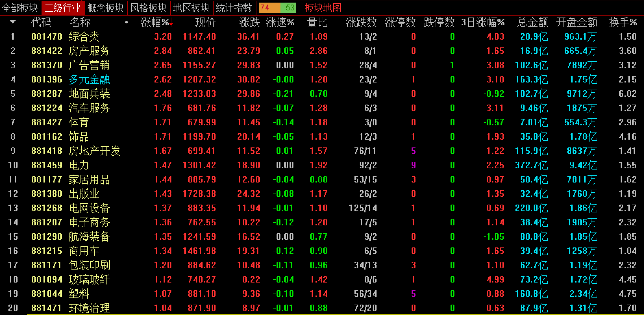644x315 pixels.
Task: Sort by 开盘金额 column header
Action: [577, 22]
